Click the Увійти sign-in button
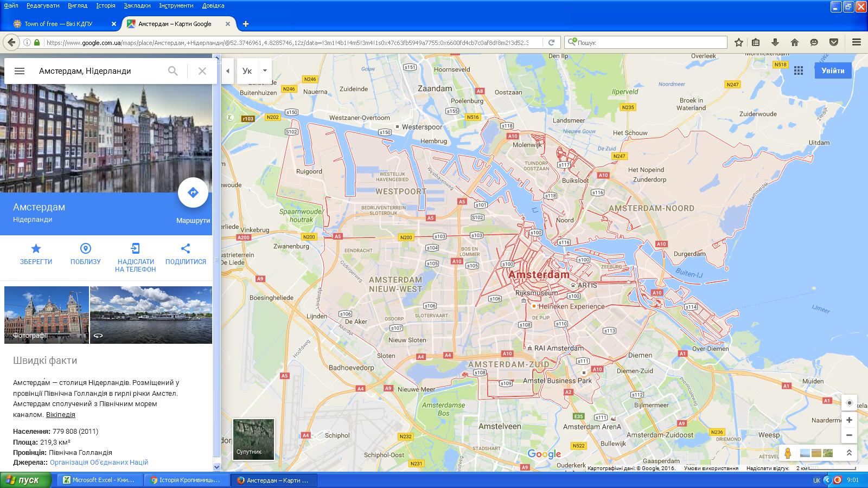 tap(833, 70)
